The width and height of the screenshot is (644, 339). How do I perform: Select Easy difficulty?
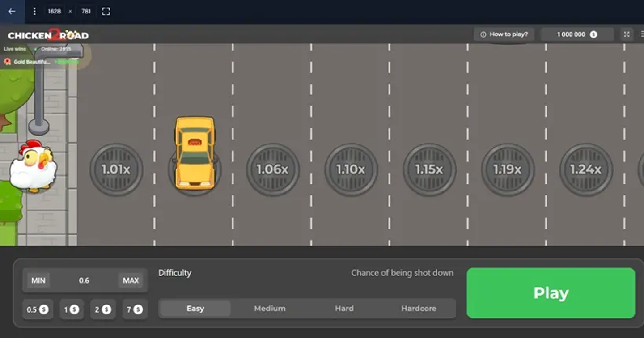tap(195, 309)
